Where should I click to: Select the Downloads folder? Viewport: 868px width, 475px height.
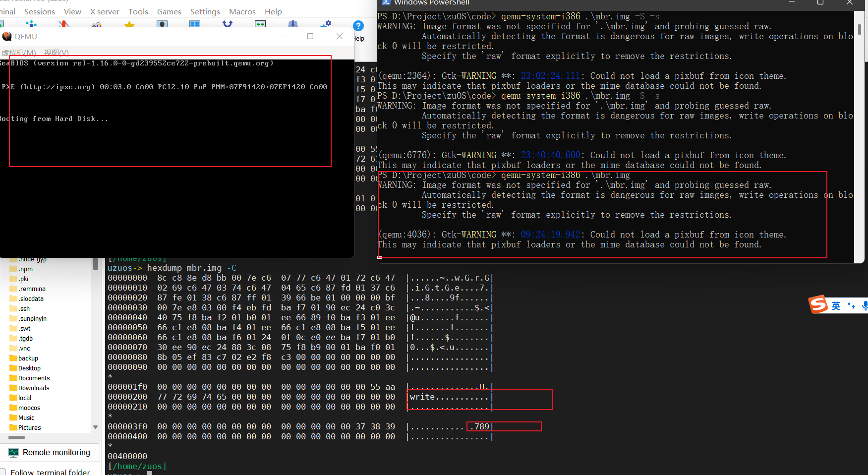tap(30, 388)
